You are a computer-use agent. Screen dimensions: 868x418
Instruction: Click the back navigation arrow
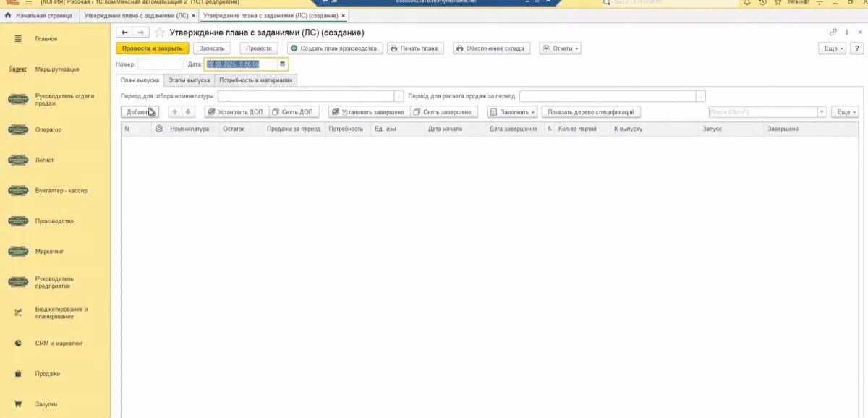pyautogui.click(x=124, y=33)
